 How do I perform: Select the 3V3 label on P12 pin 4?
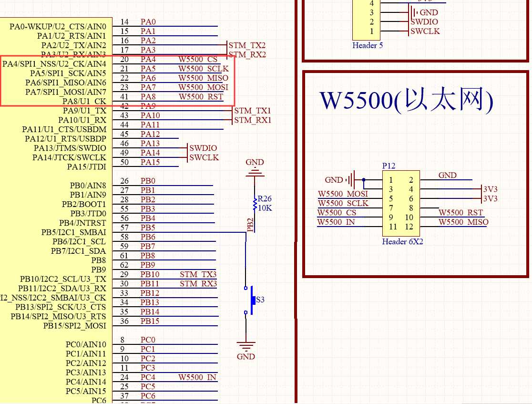point(490,189)
